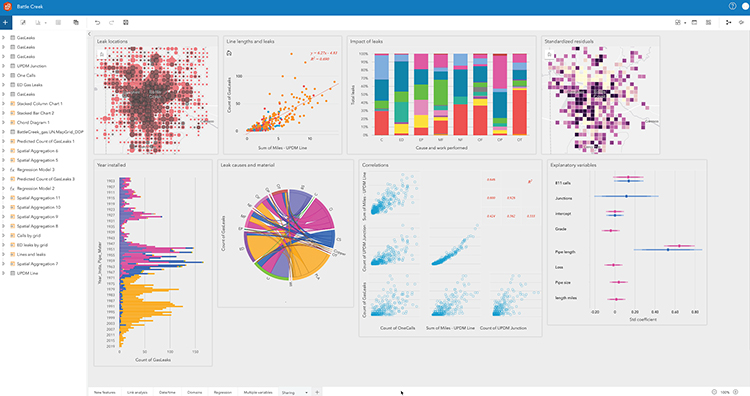The width and height of the screenshot is (750, 396).
Task: Add a new page with plus button
Action: coord(317,392)
